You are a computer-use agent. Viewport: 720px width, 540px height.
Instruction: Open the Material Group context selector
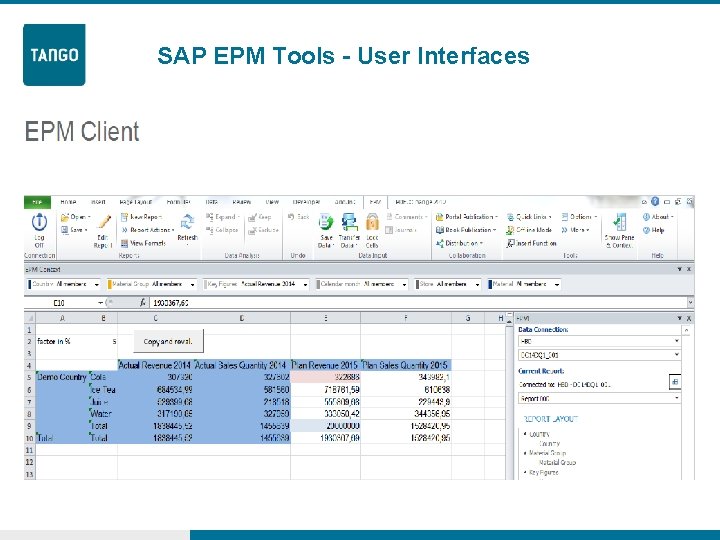[152, 284]
